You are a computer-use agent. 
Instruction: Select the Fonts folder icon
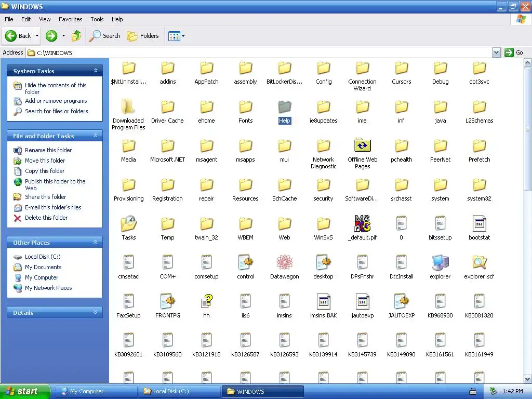[x=246, y=107]
